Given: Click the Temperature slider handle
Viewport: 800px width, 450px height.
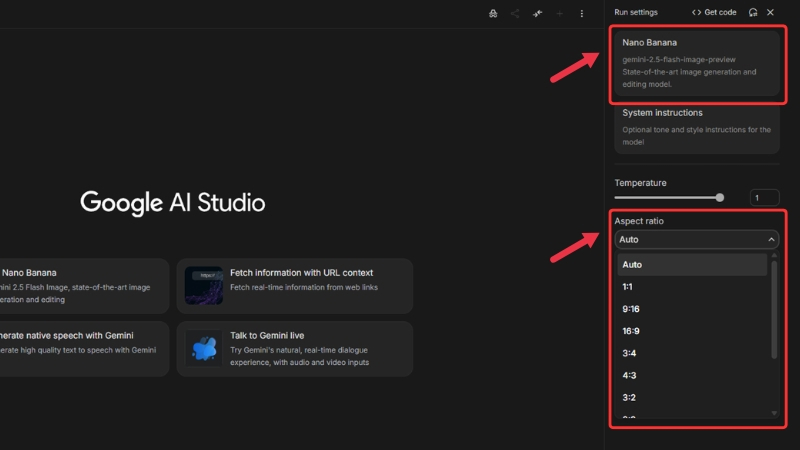Looking at the screenshot, I should [720, 198].
